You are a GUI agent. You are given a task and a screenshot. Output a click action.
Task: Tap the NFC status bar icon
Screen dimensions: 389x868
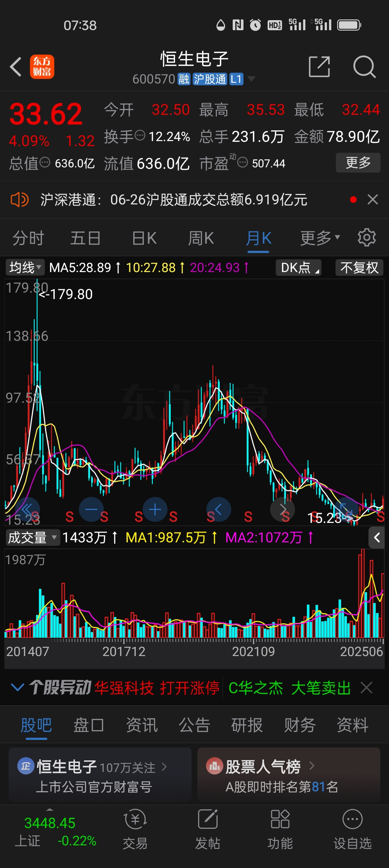click(x=238, y=25)
